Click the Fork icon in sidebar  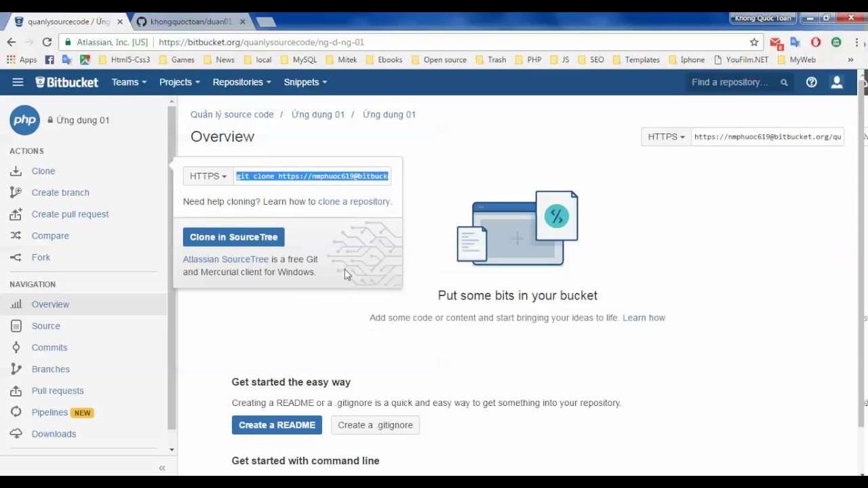pos(16,258)
